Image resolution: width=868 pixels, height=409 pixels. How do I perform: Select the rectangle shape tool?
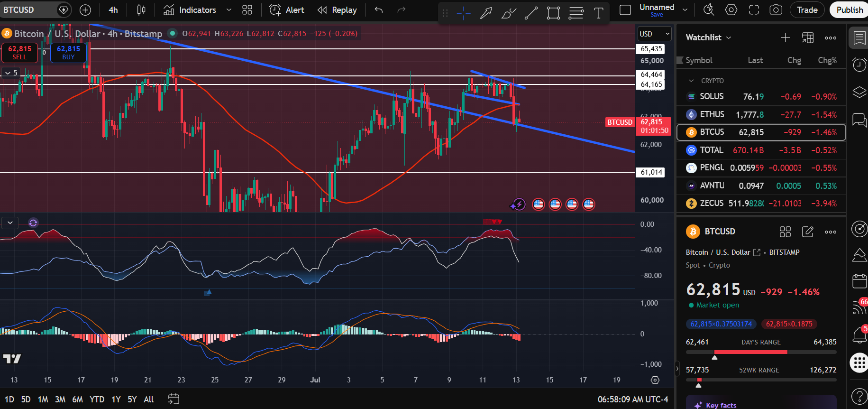(553, 13)
